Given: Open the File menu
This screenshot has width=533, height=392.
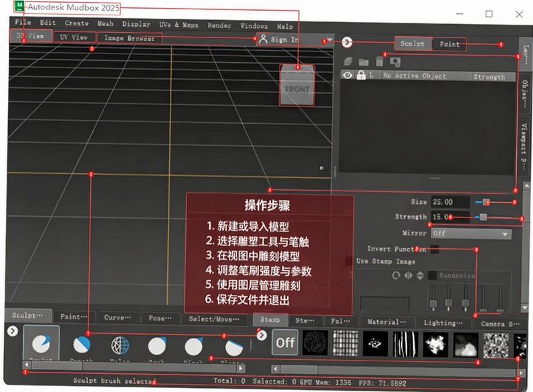Looking at the screenshot, I should [x=23, y=23].
